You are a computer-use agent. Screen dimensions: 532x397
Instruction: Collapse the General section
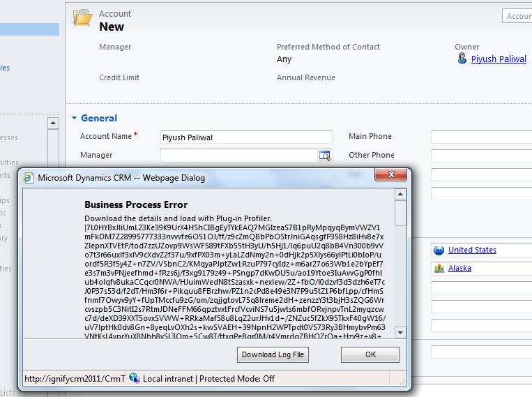[75, 118]
